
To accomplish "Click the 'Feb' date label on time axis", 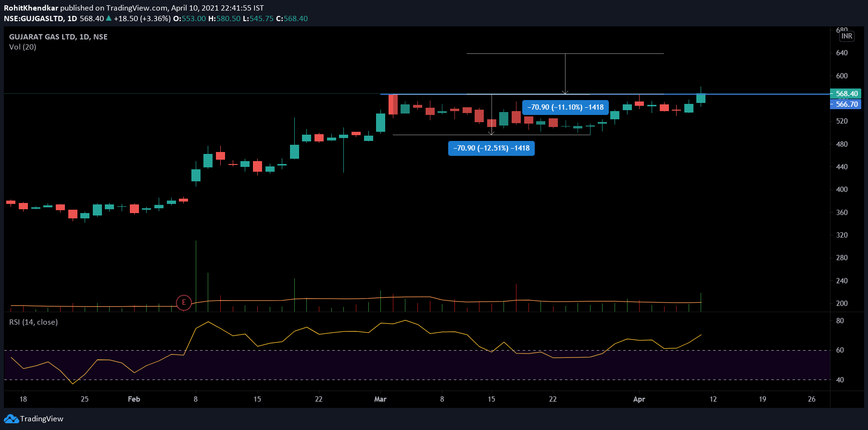I will pyautogui.click(x=134, y=399).
